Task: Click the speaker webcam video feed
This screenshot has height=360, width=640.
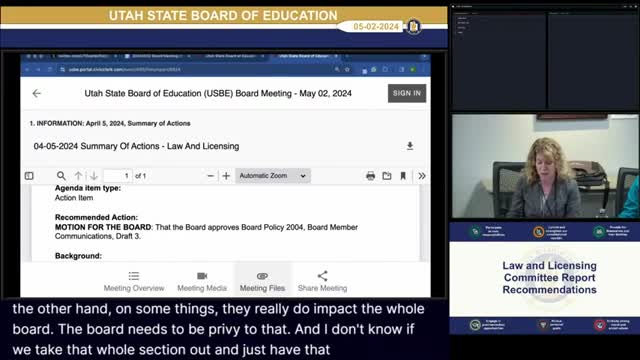Action: [x=545, y=166]
